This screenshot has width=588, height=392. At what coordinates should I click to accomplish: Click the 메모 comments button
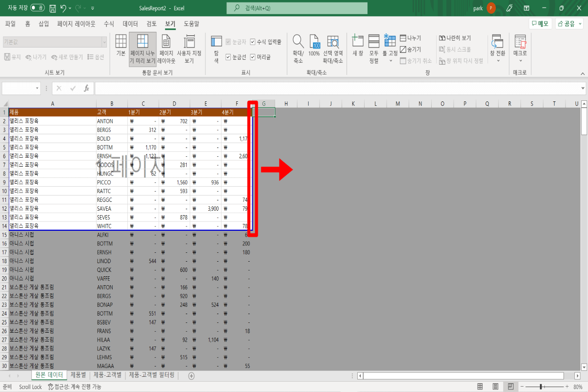(540, 24)
